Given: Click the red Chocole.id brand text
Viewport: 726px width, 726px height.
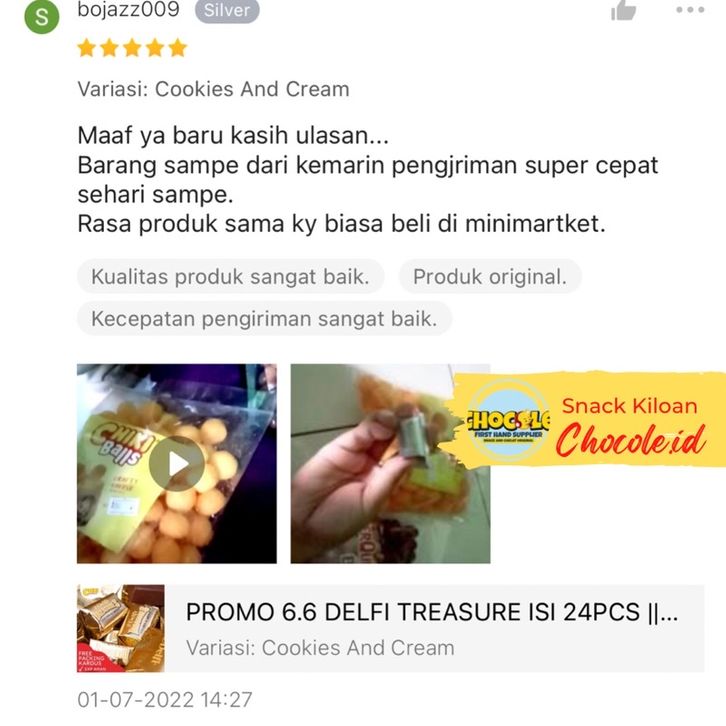Looking at the screenshot, I should click(x=631, y=439).
